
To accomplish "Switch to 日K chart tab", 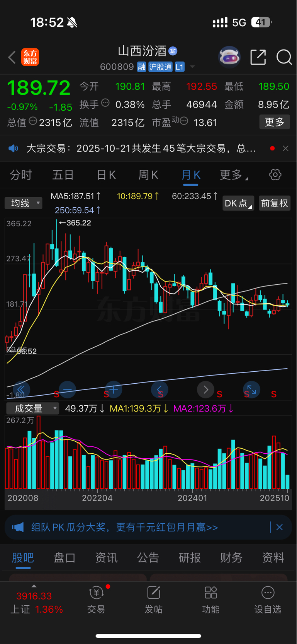I will pyautogui.click(x=106, y=175).
